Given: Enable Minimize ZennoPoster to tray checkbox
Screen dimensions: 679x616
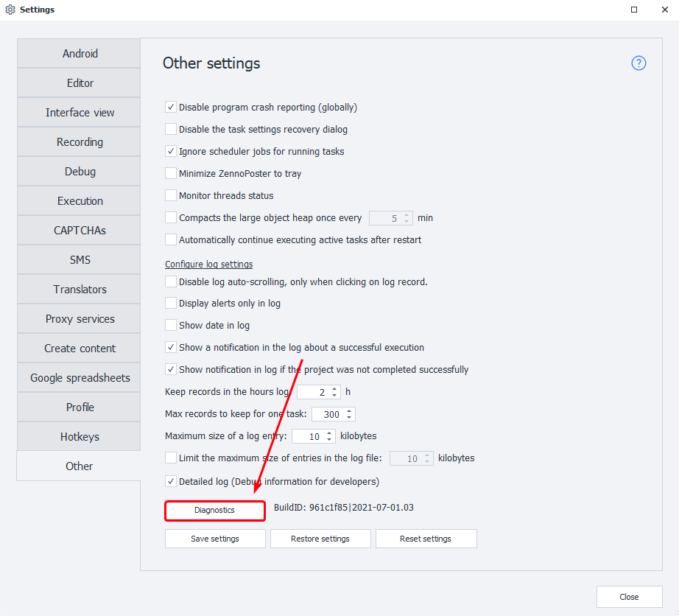Looking at the screenshot, I should click(x=171, y=174).
